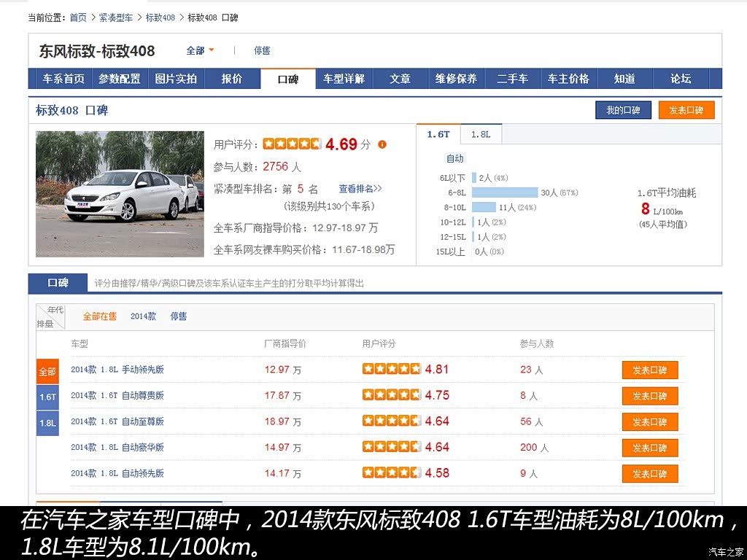This screenshot has width=747, height=560.
Task: Switch to the 1.8L fuel consumption tab
Action: pyautogui.click(x=481, y=134)
